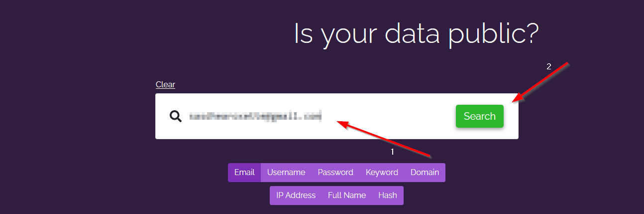Switch to the Username search type
Viewport: 644px width, 214px height.
[286, 173]
